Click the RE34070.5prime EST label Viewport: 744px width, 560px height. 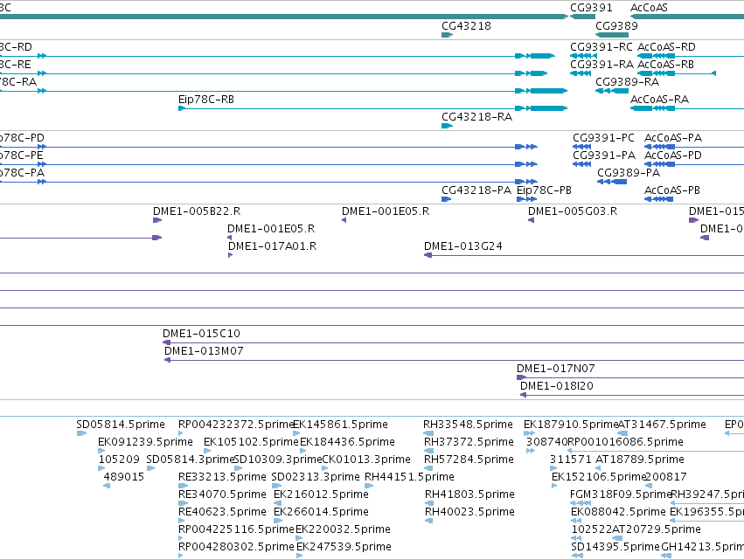pos(222,494)
